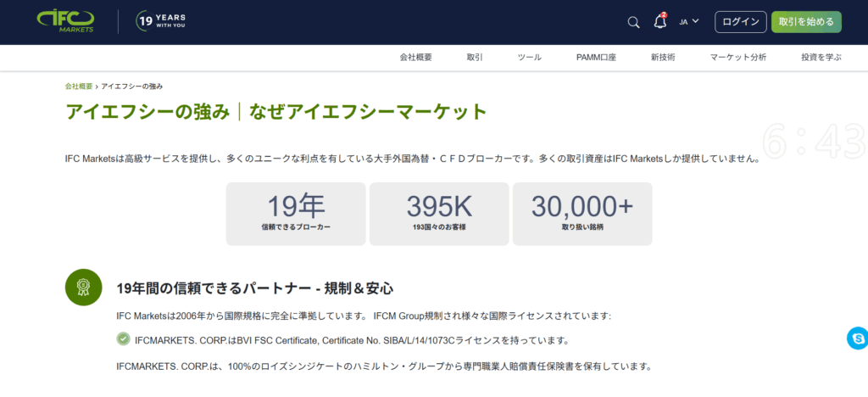
Task: Click the paragraph about ハミルトン・グループ insurance
Action: click(384, 366)
